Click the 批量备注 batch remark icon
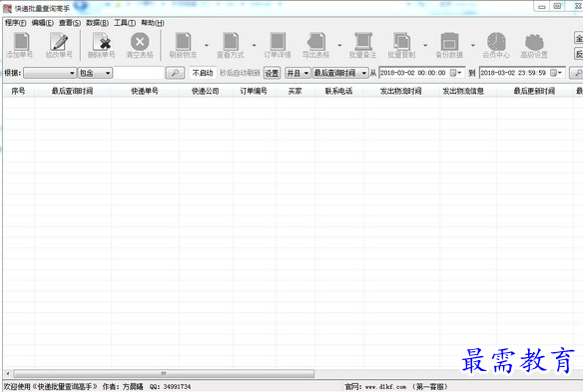 pyautogui.click(x=363, y=42)
